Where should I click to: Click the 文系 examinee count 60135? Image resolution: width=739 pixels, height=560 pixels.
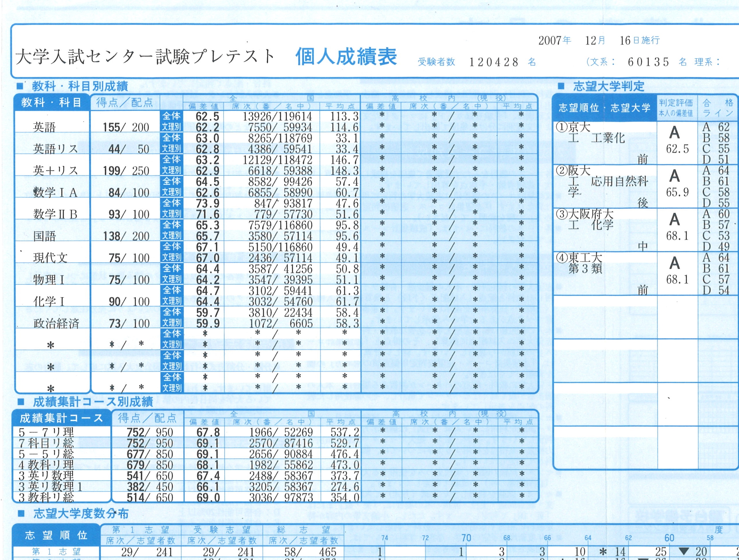click(x=648, y=62)
